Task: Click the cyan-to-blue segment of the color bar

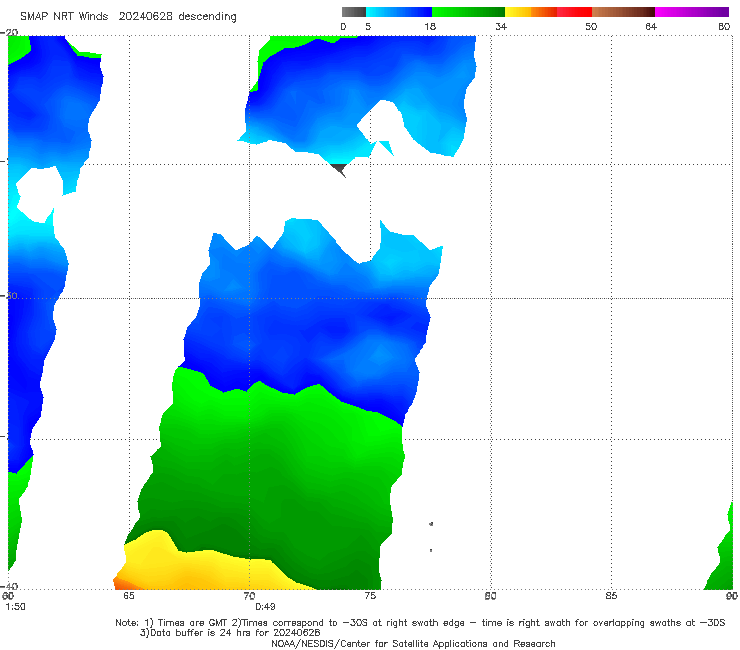Action: tap(399, 12)
